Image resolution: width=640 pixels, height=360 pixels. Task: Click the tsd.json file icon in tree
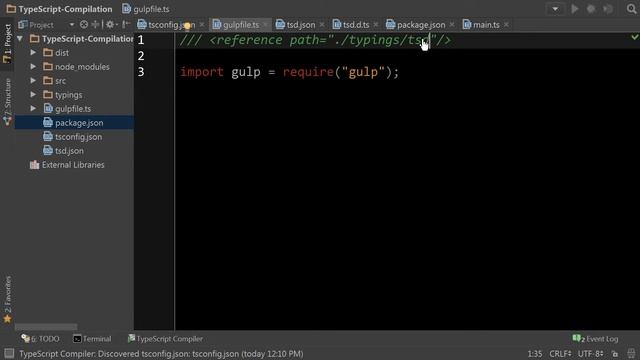[x=48, y=151]
